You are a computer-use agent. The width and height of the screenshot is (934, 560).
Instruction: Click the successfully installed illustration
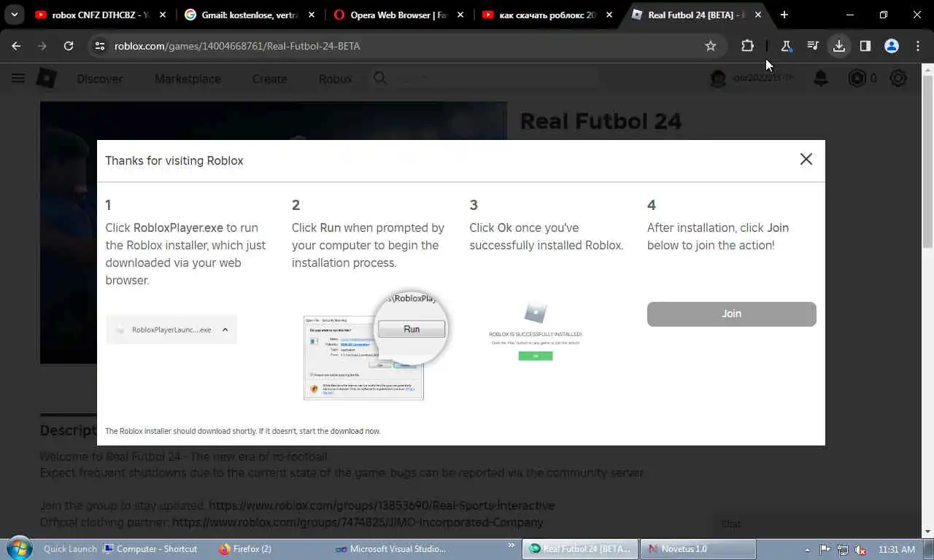pyautogui.click(x=536, y=332)
